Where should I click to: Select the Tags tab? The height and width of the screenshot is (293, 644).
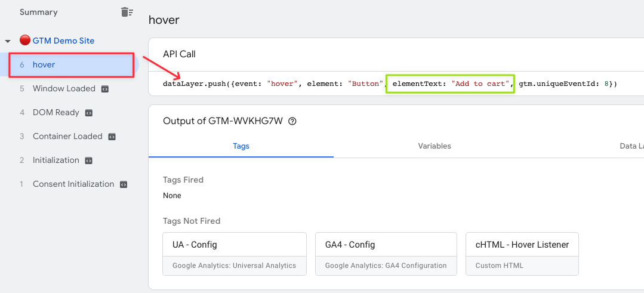pyautogui.click(x=241, y=146)
